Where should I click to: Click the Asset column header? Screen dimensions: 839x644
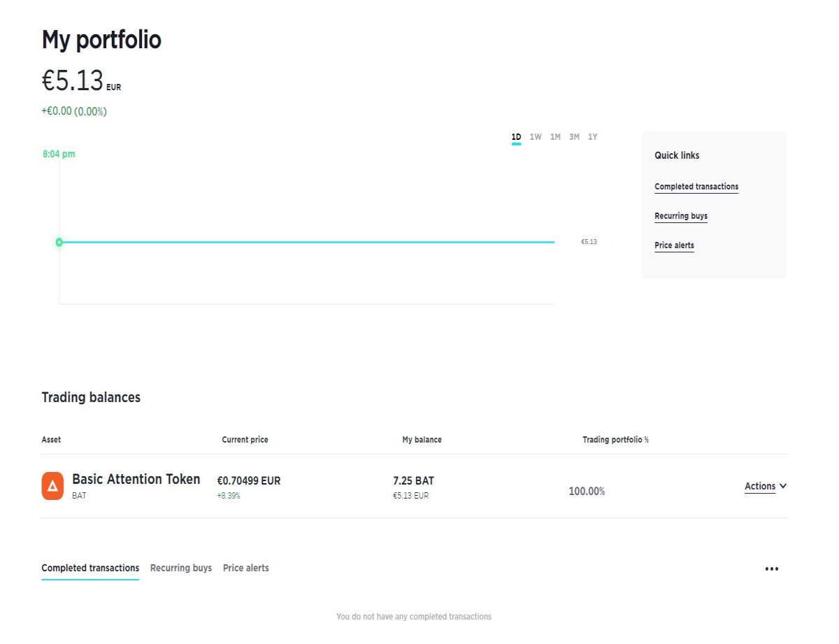click(x=51, y=440)
